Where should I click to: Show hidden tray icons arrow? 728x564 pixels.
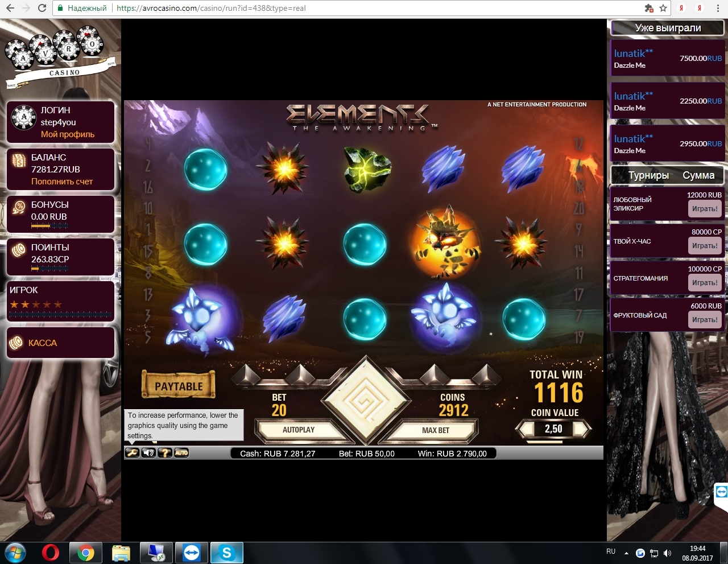pyautogui.click(x=626, y=553)
